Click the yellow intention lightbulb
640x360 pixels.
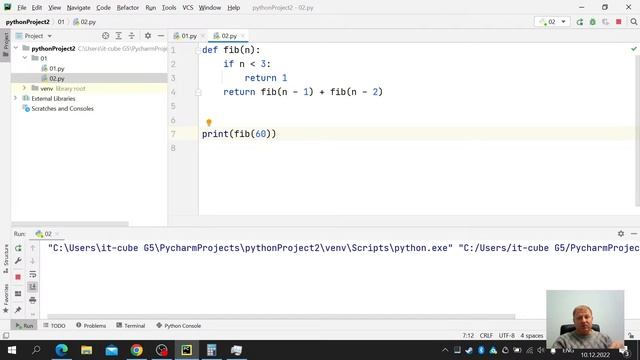pos(209,122)
